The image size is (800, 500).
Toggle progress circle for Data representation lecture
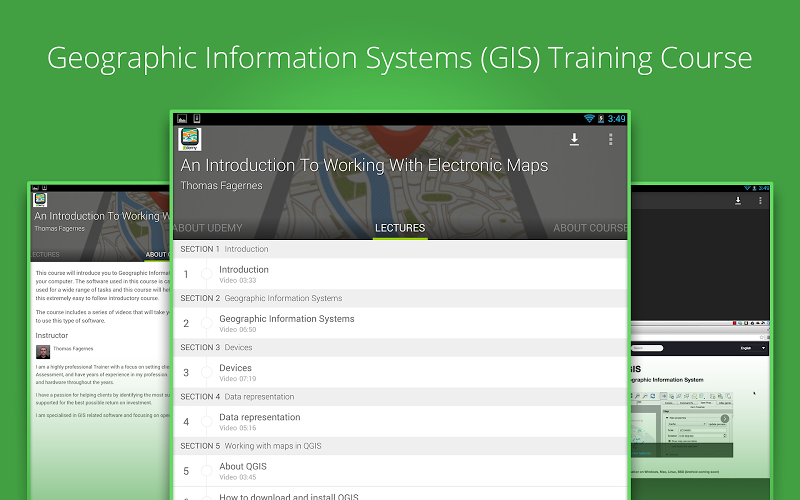[x=207, y=421]
